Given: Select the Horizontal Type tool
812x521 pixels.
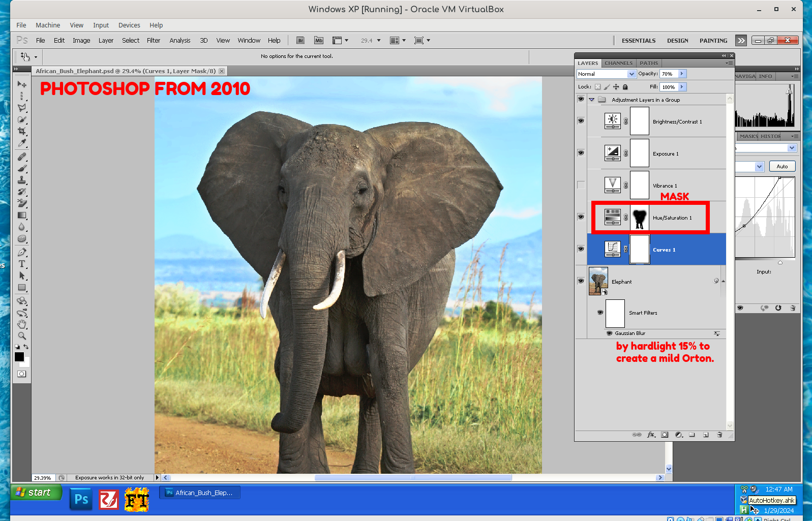Looking at the screenshot, I should click(x=22, y=264).
